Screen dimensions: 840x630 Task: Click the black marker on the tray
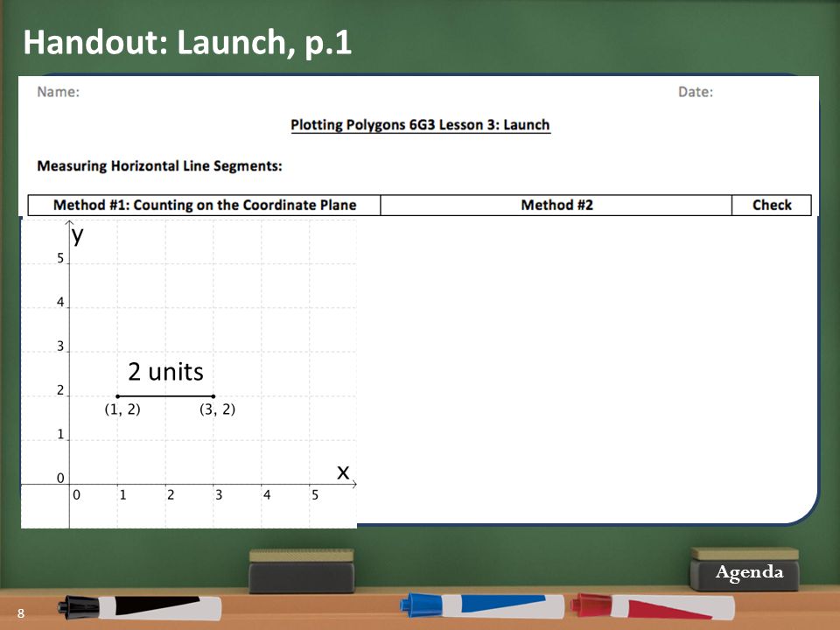tap(140, 608)
